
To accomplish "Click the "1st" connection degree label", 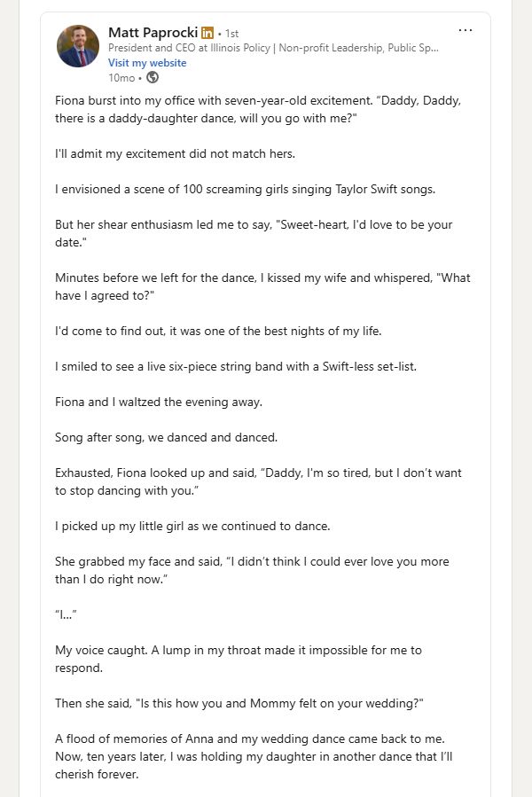I will pyautogui.click(x=230, y=34).
